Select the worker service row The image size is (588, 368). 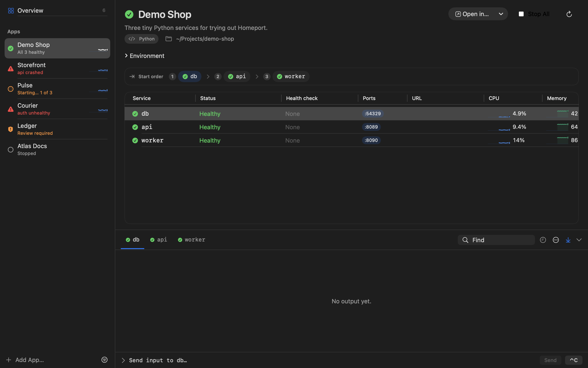pos(351,140)
